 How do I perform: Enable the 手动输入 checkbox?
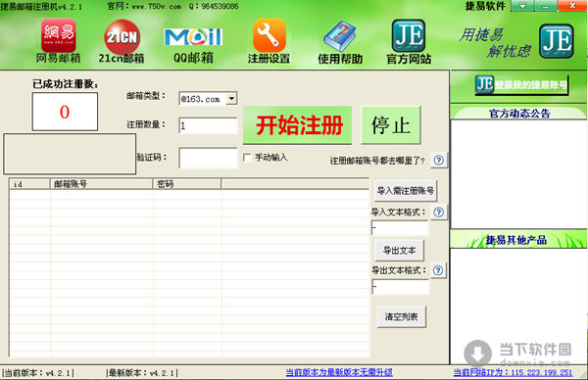click(x=247, y=158)
